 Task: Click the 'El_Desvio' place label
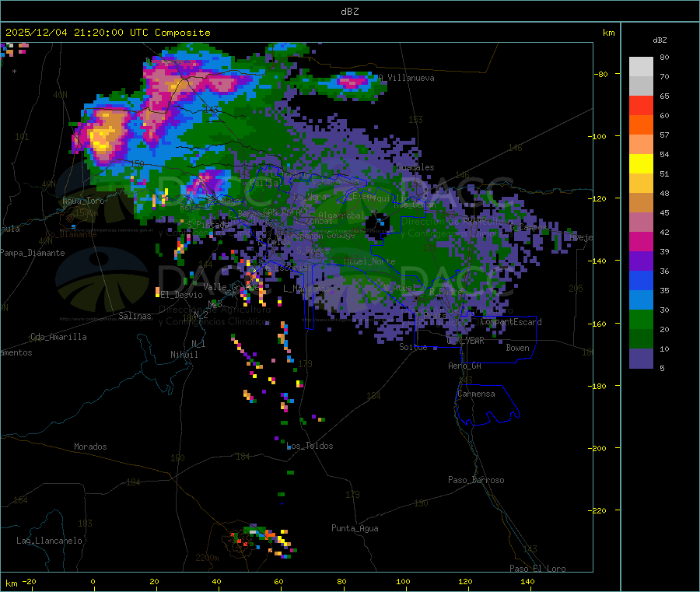click(x=182, y=295)
